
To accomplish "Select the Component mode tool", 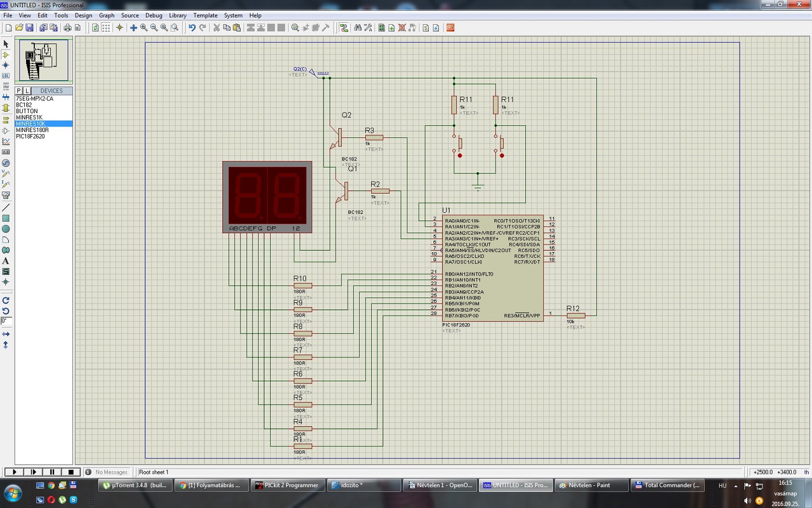I will tap(6, 55).
